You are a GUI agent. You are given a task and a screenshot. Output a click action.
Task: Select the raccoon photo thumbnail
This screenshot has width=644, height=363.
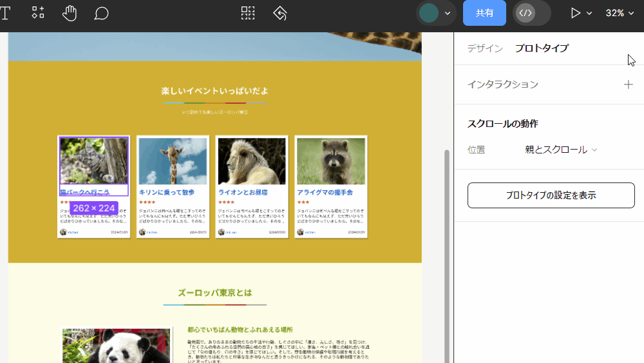click(x=331, y=161)
